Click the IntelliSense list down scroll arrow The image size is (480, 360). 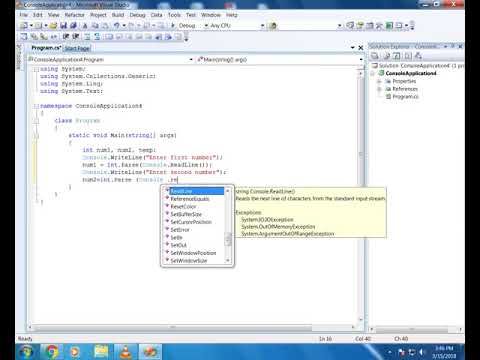coord(228,261)
